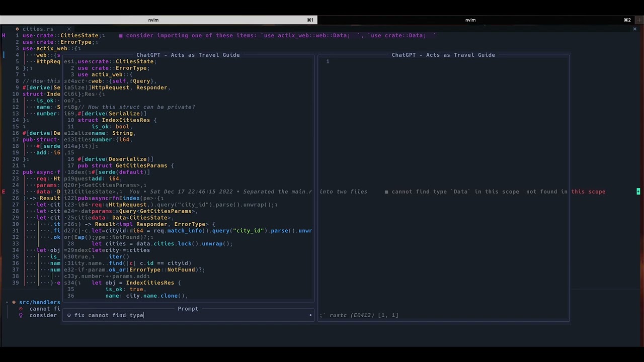644x362 pixels.
Task: Click the close X at bufferline right end
Action: point(634,29)
